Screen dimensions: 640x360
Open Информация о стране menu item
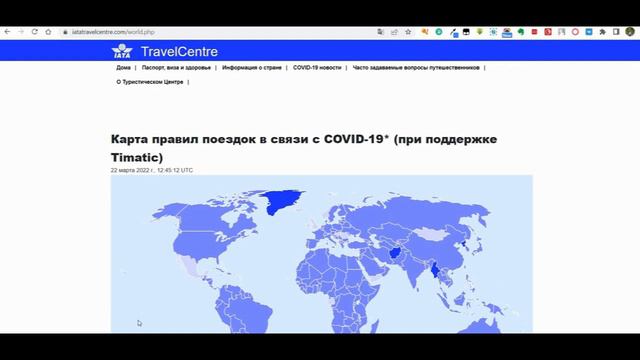click(252, 68)
